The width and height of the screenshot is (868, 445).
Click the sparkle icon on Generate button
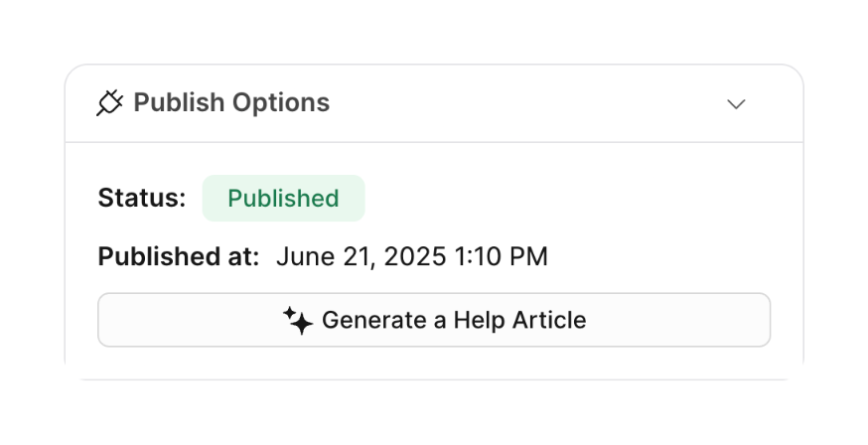point(297,320)
